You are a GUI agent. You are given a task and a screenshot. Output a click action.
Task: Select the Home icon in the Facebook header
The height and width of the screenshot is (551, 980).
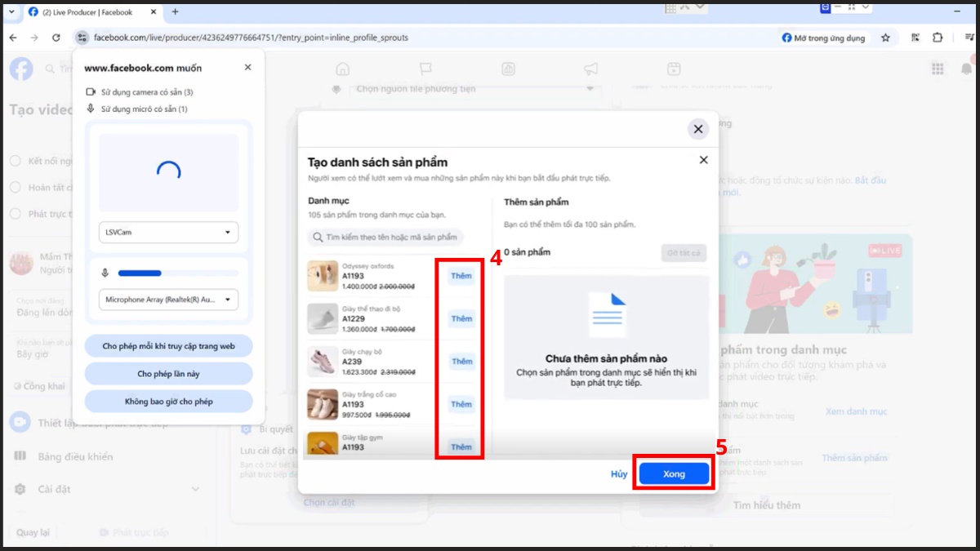pos(343,69)
